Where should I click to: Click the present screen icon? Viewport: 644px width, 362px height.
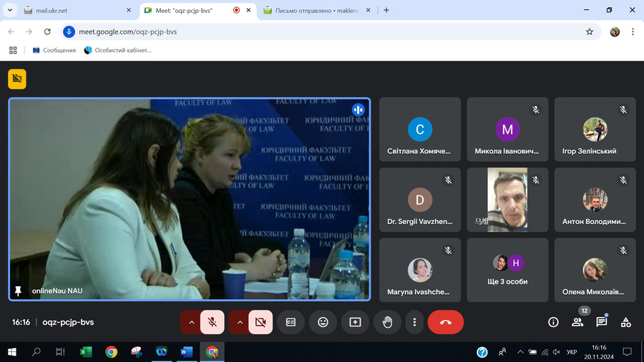click(355, 323)
